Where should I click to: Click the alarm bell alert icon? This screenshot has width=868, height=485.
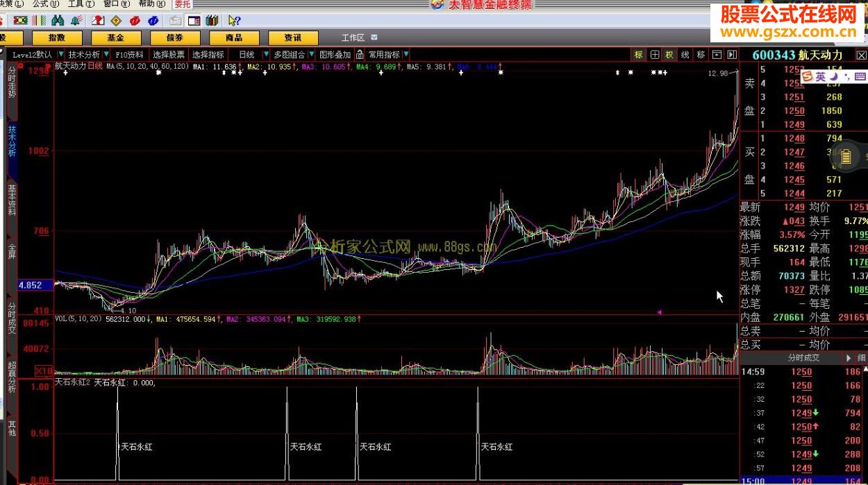pyautogui.click(x=76, y=21)
